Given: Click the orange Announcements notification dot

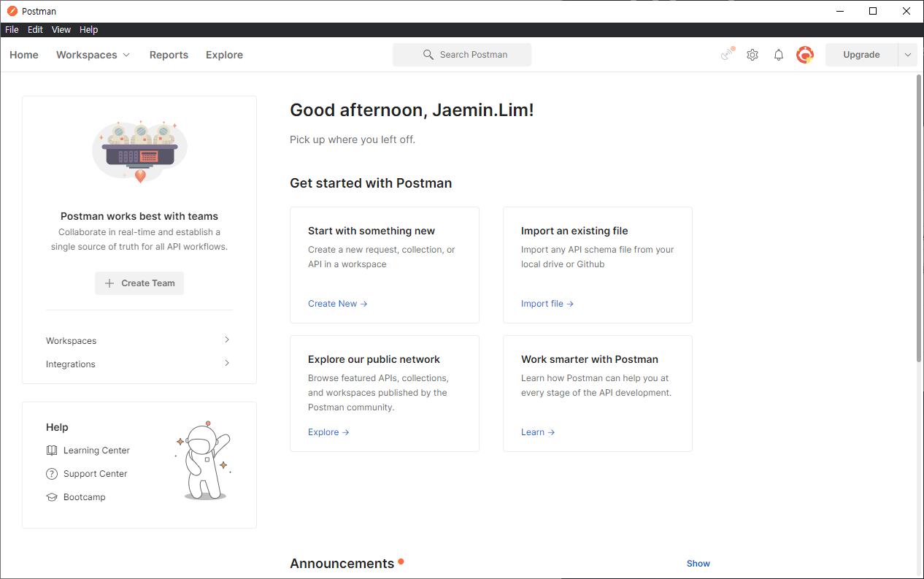Looking at the screenshot, I should (x=401, y=561).
